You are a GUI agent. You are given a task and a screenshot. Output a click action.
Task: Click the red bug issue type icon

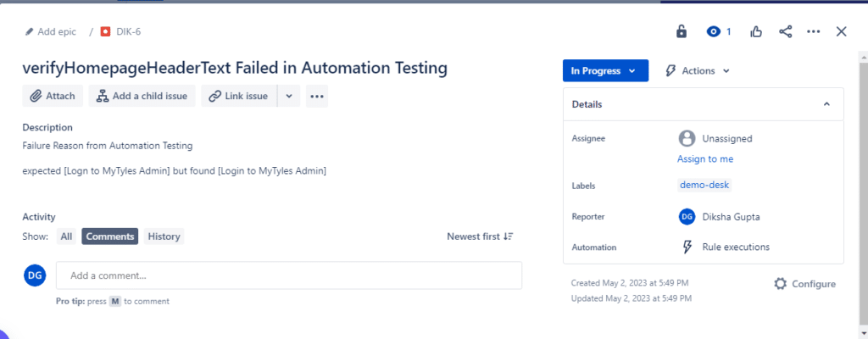(x=105, y=32)
